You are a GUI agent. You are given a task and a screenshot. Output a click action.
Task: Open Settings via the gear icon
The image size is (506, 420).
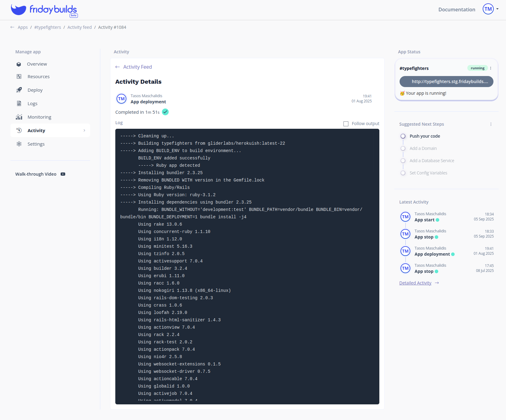coord(19,144)
